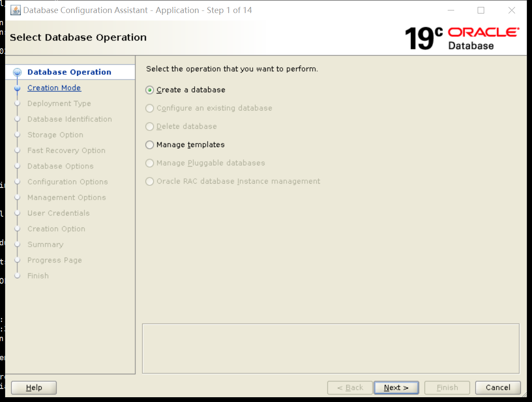Click the Summary step in the sidebar
532x402 pixels.
pos(45,244)
